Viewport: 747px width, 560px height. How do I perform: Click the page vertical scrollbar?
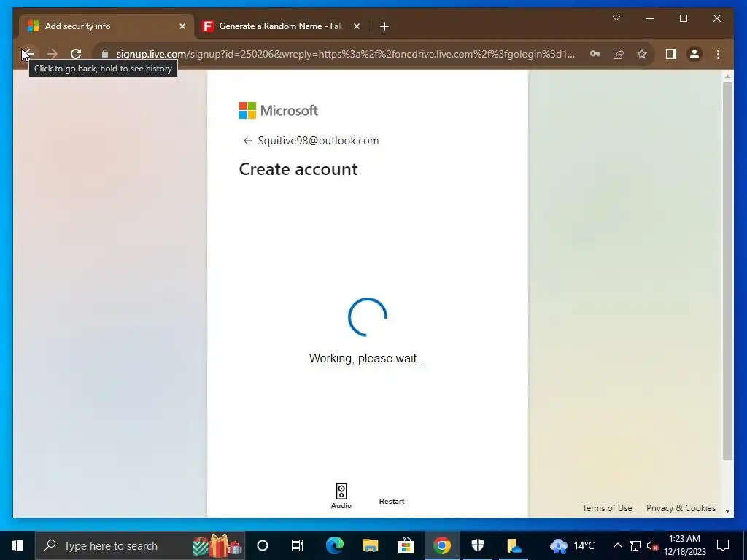point(727,271)
